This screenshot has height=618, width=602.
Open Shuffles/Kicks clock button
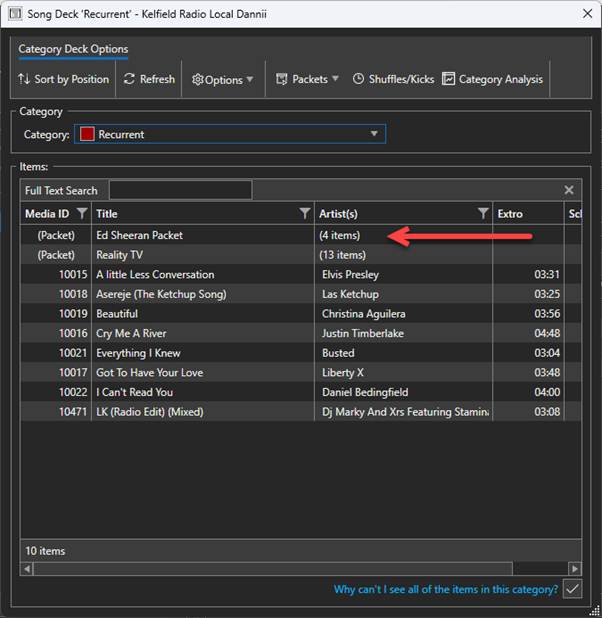coord(393,79)
